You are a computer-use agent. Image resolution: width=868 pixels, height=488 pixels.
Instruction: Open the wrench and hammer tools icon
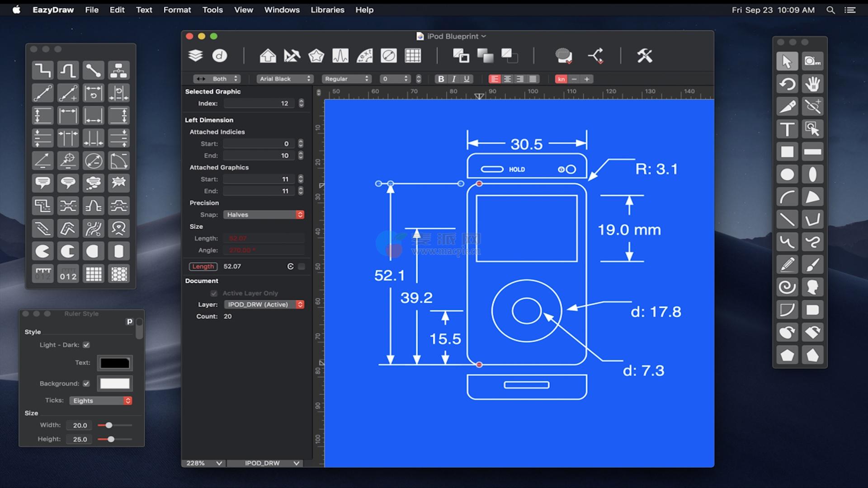[644, 56]
